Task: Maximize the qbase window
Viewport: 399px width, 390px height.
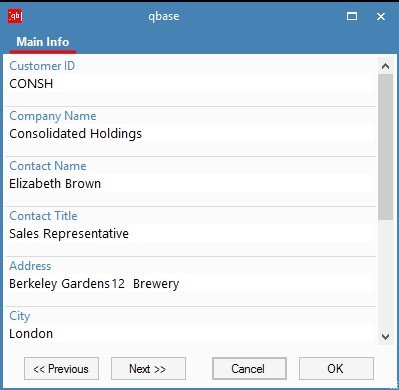Action: click(352, 16)
